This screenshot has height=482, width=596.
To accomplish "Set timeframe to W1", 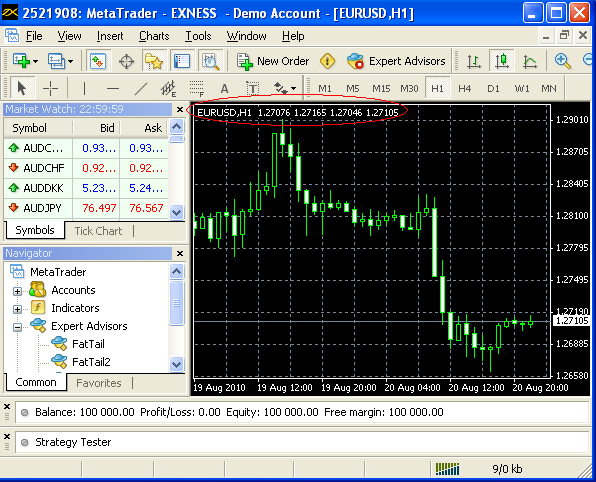I will tap(522, 89).
